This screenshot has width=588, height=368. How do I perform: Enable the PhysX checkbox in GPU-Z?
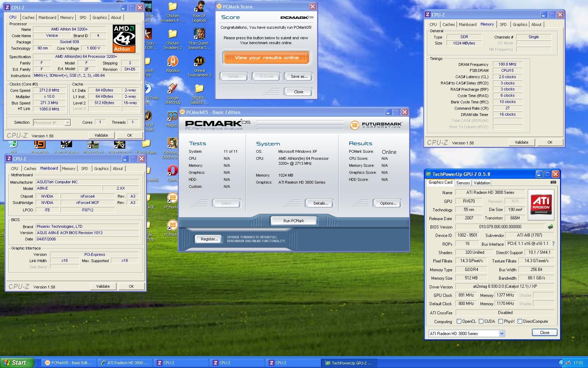click(501, 321)
